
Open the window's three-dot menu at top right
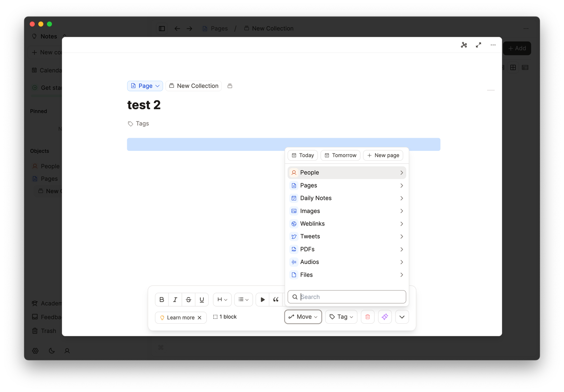(526, 29)
